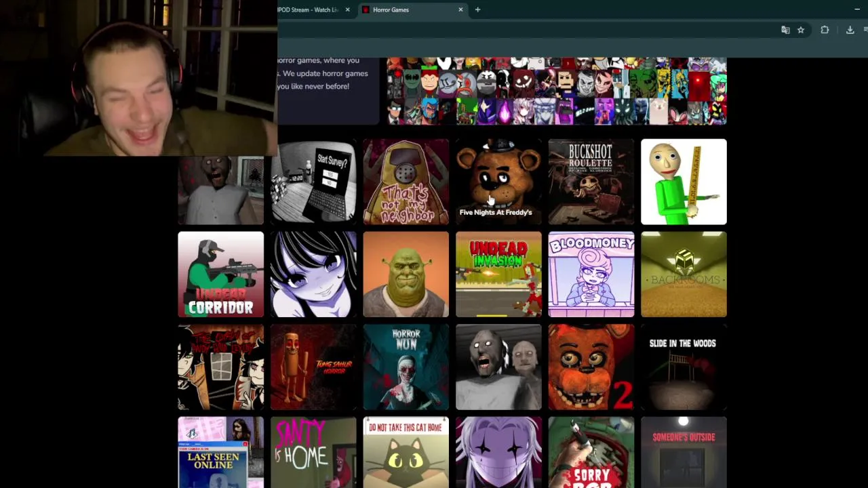
Task: Open the Baldi with ruler game
Action: pyautogui.click(x=684, y=182)
